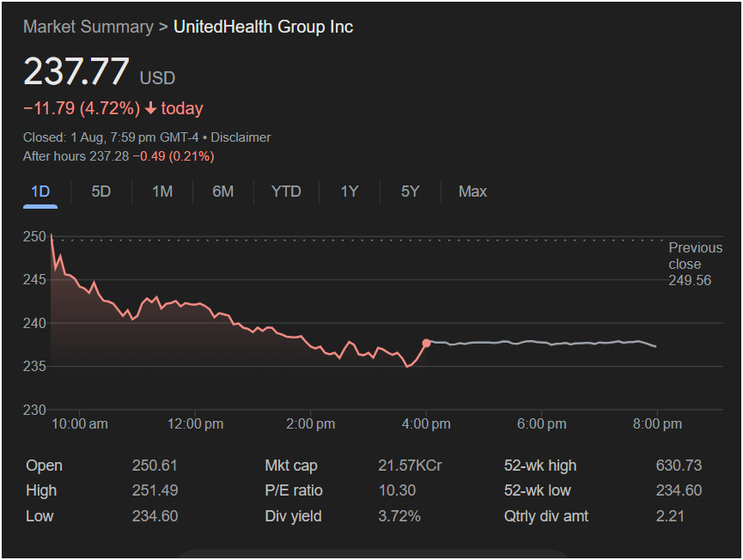Select the YTD tab
The width and height of the screenshot is (743, 560).
[x=286, y=192]
